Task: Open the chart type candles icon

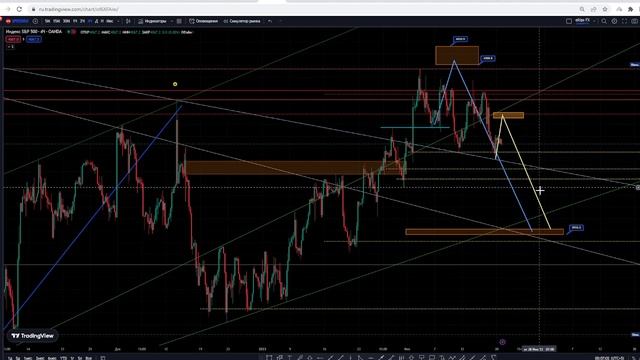Action: click(x=128, y=21)
